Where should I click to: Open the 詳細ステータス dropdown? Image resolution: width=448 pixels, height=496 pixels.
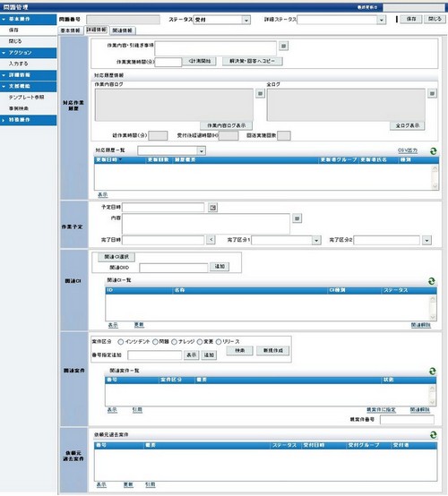tap(382, 20)
